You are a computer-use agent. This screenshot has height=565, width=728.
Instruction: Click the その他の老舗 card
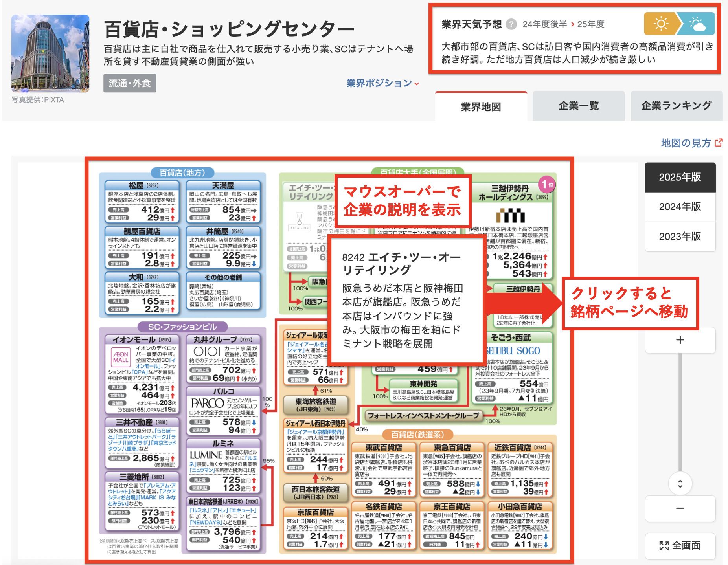tap(223, 291)
